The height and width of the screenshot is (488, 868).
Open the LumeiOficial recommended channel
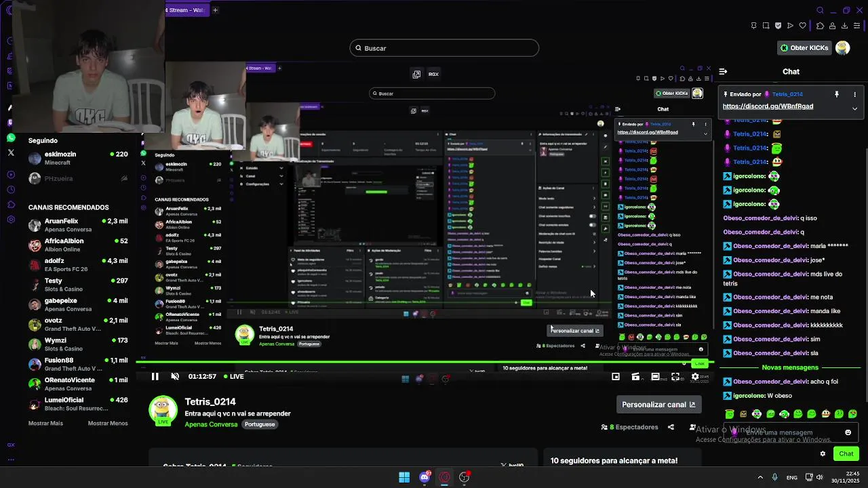[78, 404]
